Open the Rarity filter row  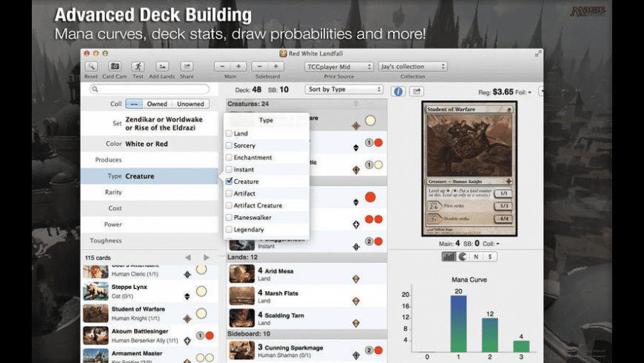[150, 192]
